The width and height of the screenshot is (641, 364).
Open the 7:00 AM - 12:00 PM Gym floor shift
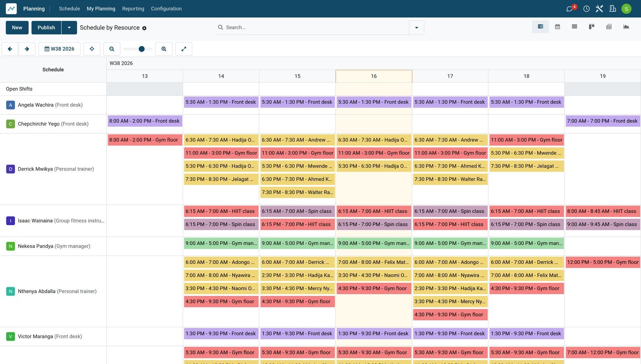click(603, 353)
